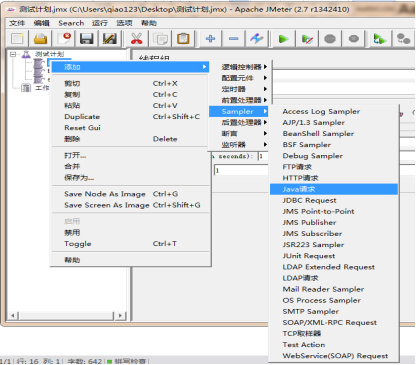Copy using the toolbar copy icon
The image size is (416, 365).
click(x=160, y=39)
